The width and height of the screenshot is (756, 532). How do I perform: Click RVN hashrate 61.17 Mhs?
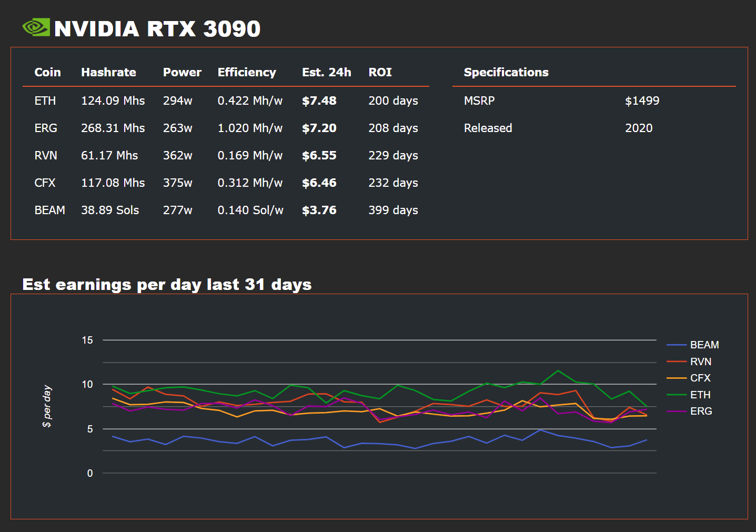[109, 155]
